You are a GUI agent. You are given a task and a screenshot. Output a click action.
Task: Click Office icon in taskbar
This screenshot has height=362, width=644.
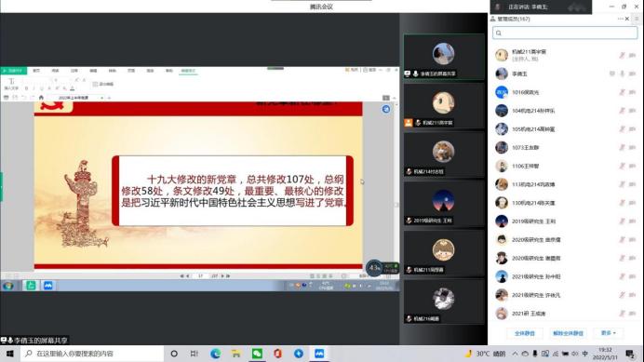tap(278, 354)
